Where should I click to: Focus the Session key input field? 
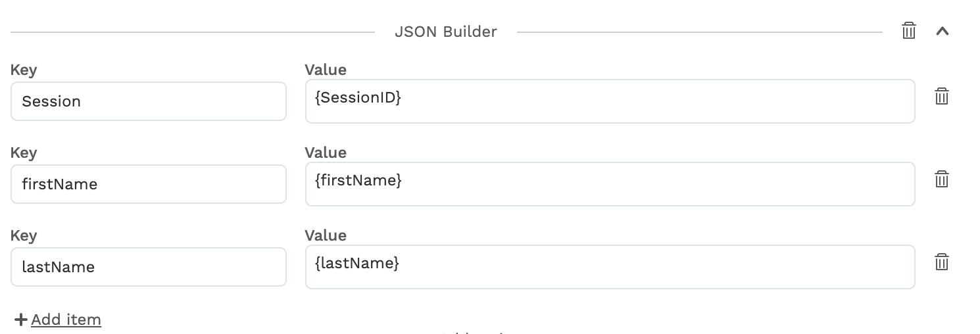click(149, 101)
